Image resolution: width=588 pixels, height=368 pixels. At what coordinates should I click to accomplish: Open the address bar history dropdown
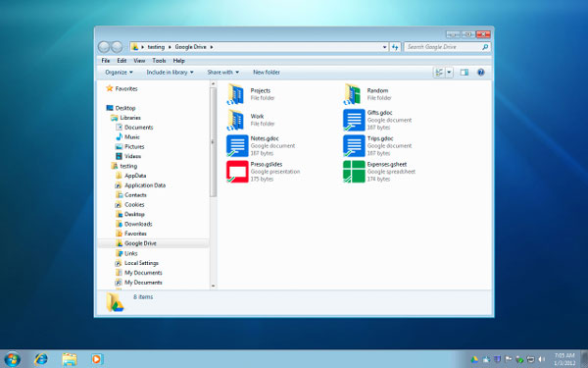tap(384, 47)
